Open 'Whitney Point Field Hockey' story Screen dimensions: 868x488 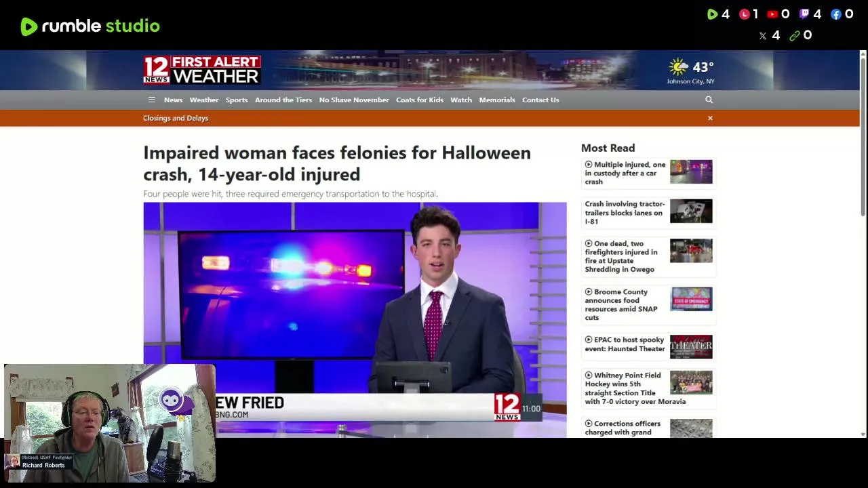point(635,388)
